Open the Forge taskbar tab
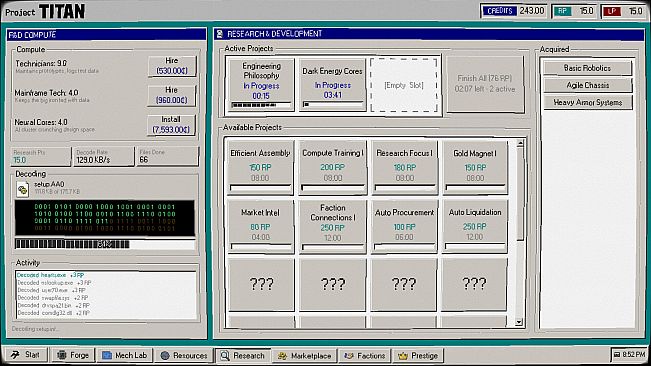 [x=73, y=355]
